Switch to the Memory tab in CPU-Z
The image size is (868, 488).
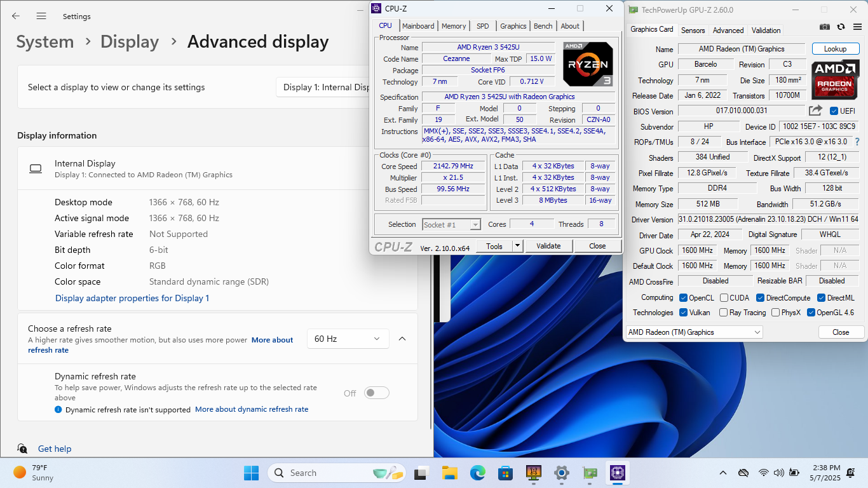tap(454, 26)
